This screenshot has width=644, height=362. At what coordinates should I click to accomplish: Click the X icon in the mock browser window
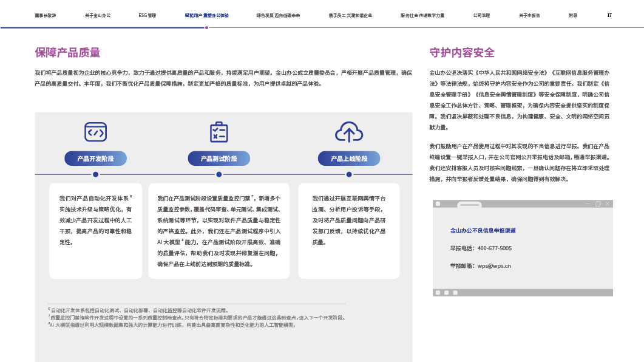pos(608,203)
